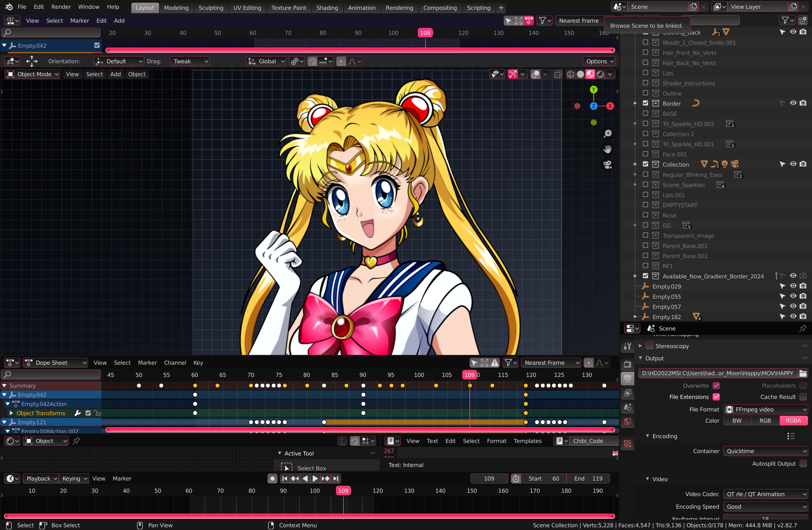This screenshot has width=812, height=530.
Task: Toggle wireframe shading mode icon
Action: 570,74
